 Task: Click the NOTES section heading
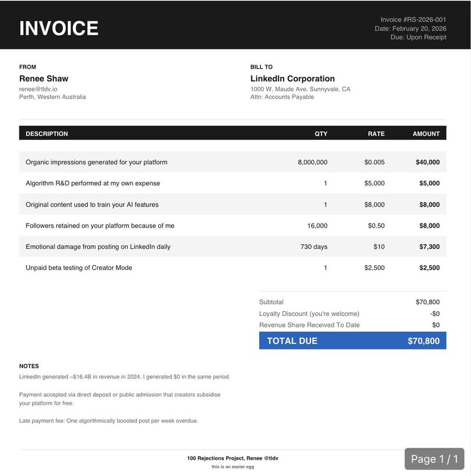tap(29, 366)
